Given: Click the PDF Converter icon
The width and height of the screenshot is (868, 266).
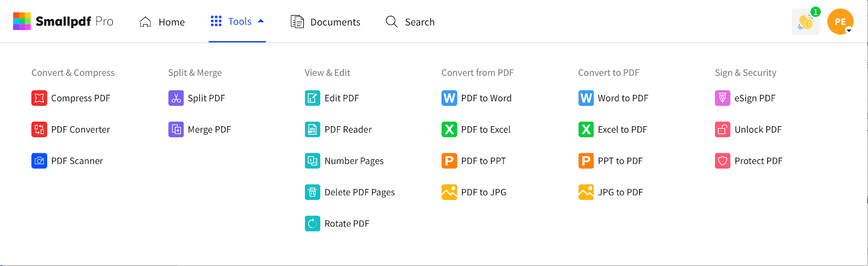Looking at the screenshot, I should 39,129.
